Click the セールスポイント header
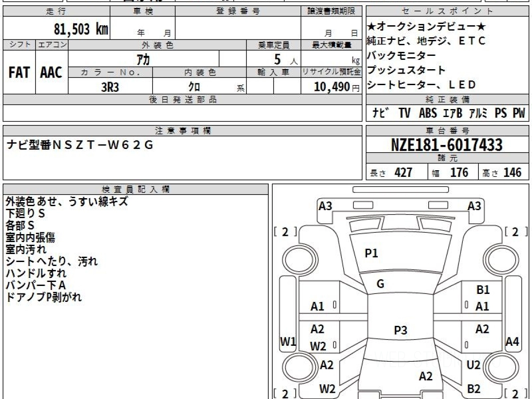The width and height of the screenshot is (532, 399). (448, 12)
